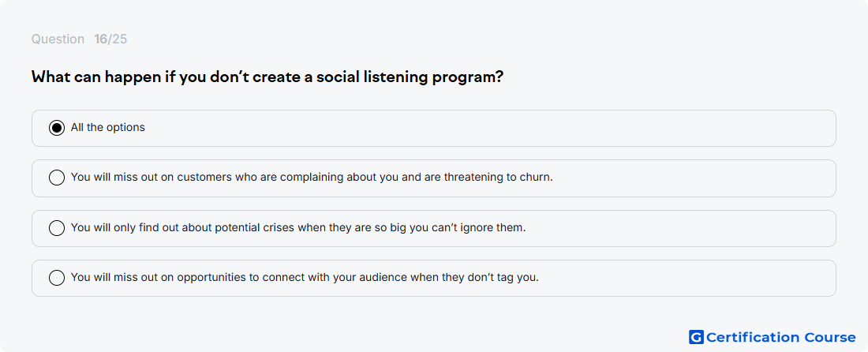Click blank space in "All the options" card
This screenshot has height=352, width=868.
point(487,128)
